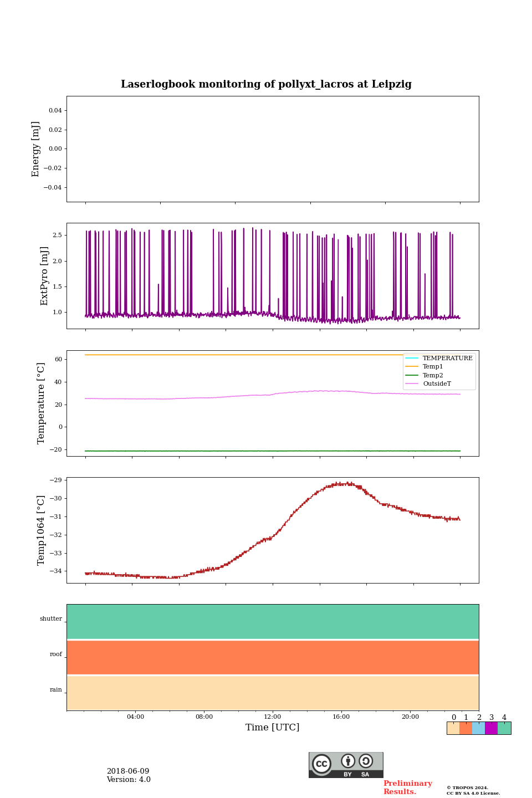Click the TEMPERATURE legend entry

(x=439, y=358)
